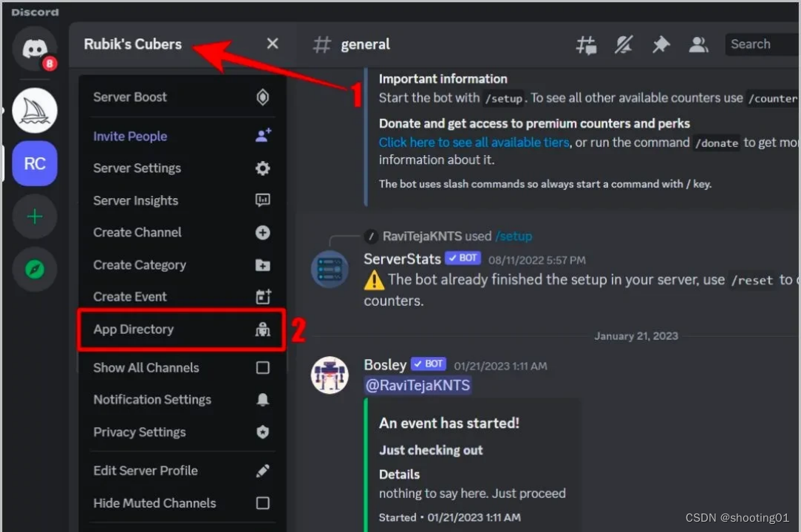Click the Server Boost gem icon
This screenshot has height=532, width=801.
(262, 97)
